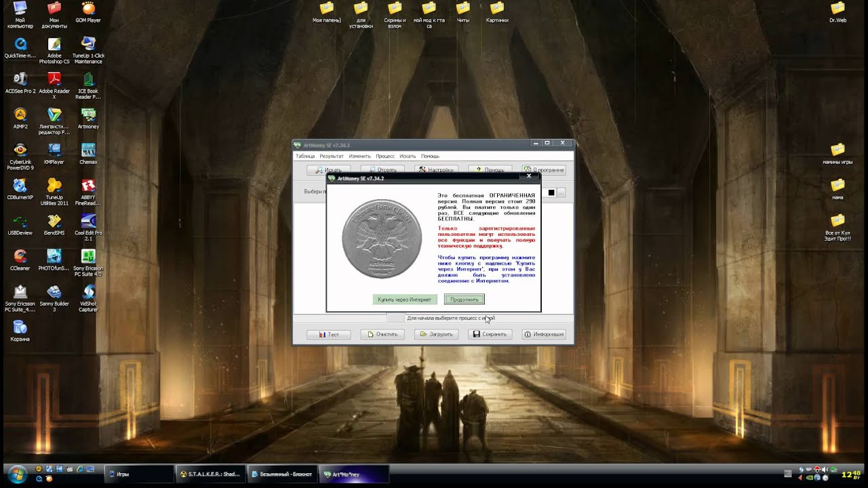This screenshot has height=488, width=868.
Task: Click the О программе toolbar button
Action: tap(544, 169)
